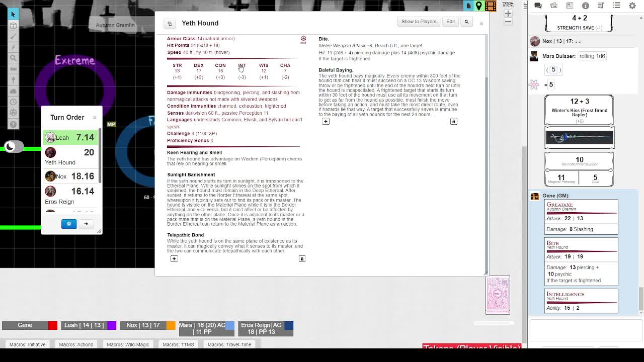Select the lightning FX tool
This screenshot has height=362, width=644.
13,47
